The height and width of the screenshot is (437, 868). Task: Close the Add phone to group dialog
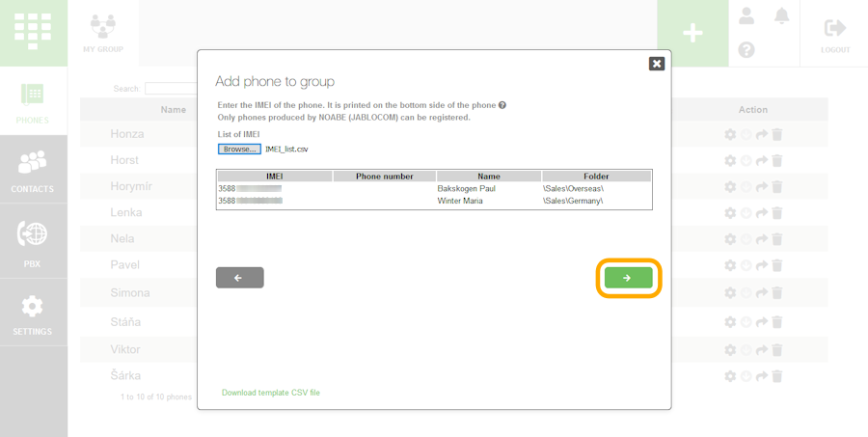[657, 64]
